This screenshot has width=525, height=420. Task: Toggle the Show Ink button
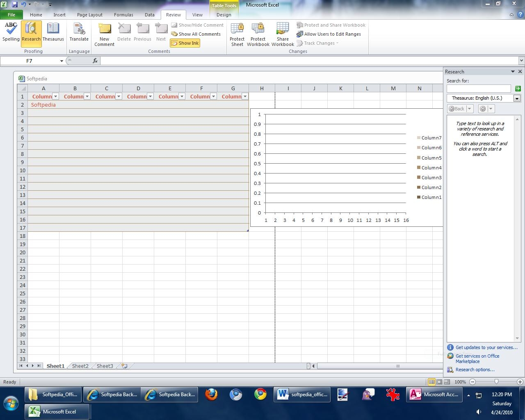[185, 43]
